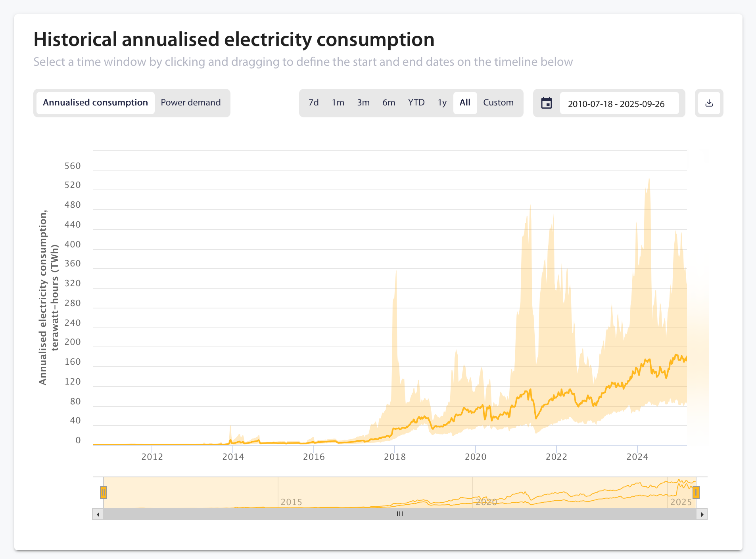Click the 3m range selector
This screenshot has width=756, height=559.
(363, 102)
